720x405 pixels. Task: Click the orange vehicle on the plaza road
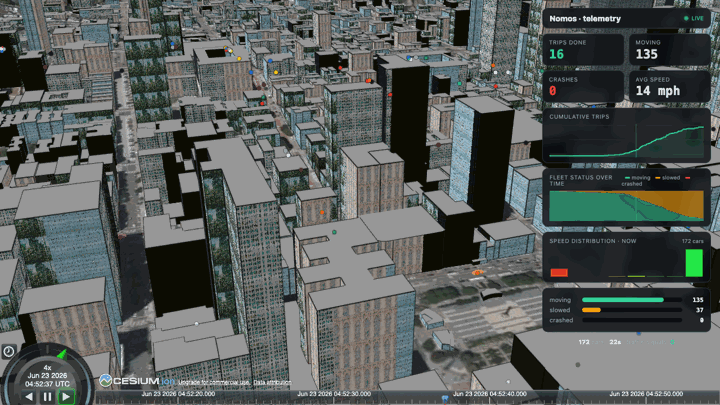click(478, 273)
